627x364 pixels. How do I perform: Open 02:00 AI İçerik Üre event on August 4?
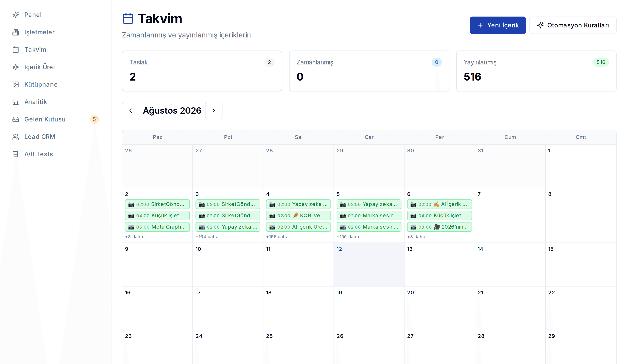pos(298,227)
